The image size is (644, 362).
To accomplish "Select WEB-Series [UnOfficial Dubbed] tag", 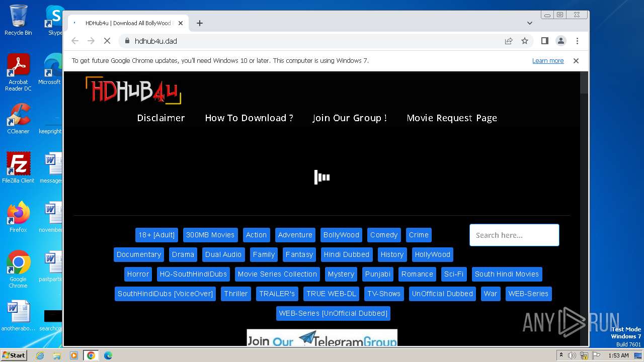I will click(x=333, y=313).
